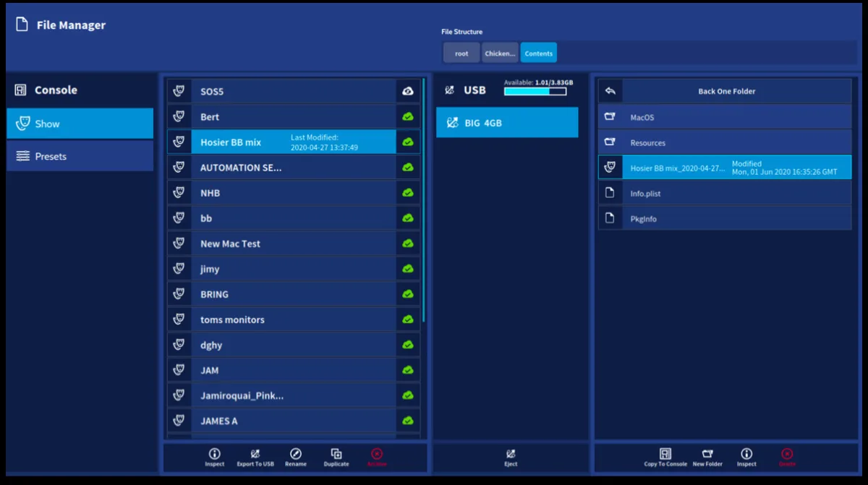Select the SOS5 show
This screenshot has width=868, height=485.
[294, 91]
